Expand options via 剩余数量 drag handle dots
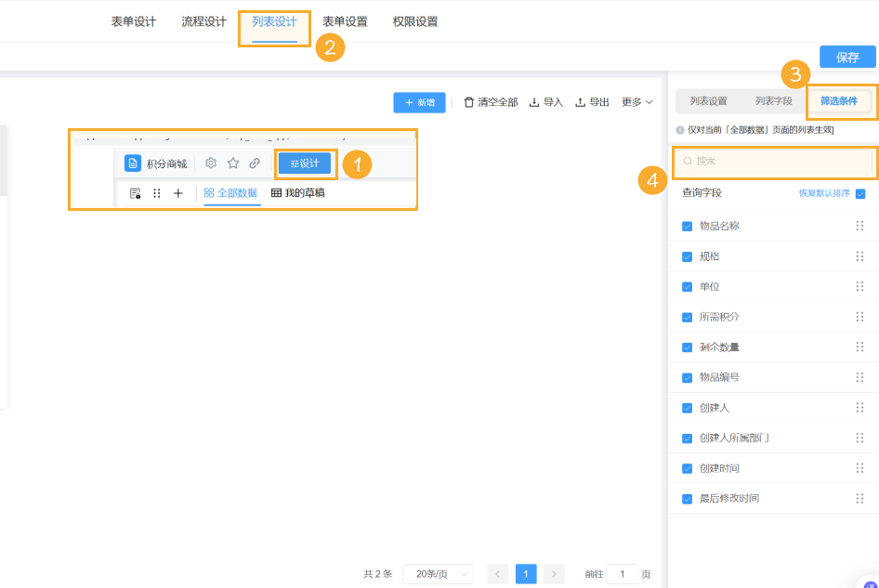The width and height of the screenshot is (879, 588). coord(859,346)
